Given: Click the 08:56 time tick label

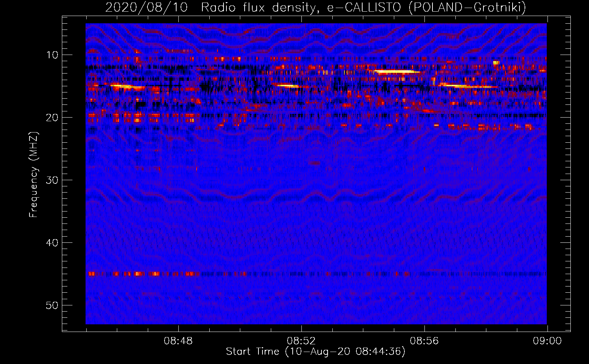Looking at the screenshot, I should (424, 341).
